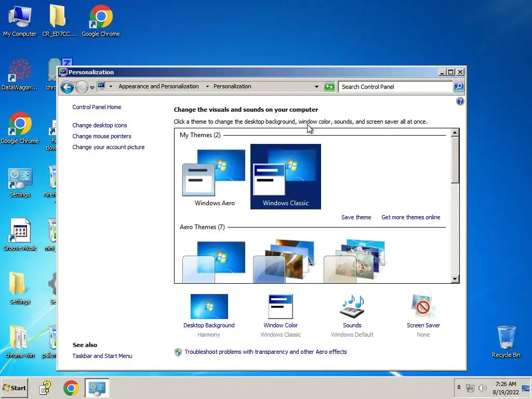Select Google Chrome shortcut below DataWagon
This screenshot has height=399, width=532.
click(x=20, y=128)
